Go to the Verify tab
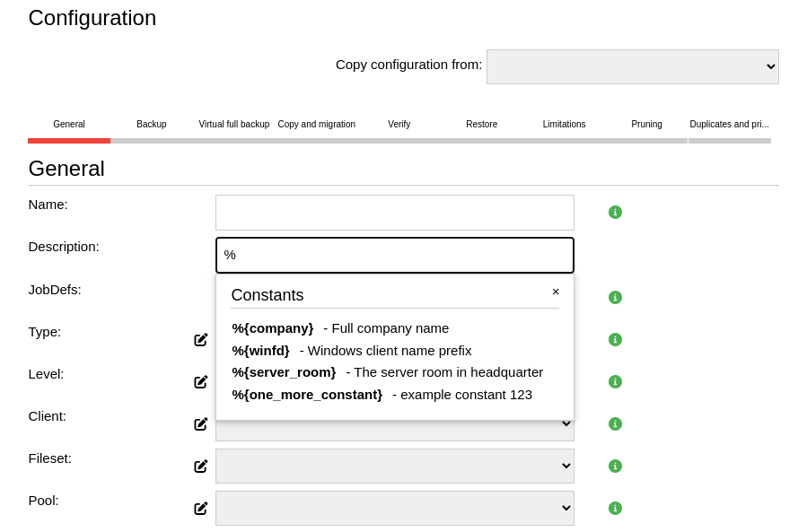Image resolution: width=807 pixels, height=532 pixels. click(x=399, y=124)
